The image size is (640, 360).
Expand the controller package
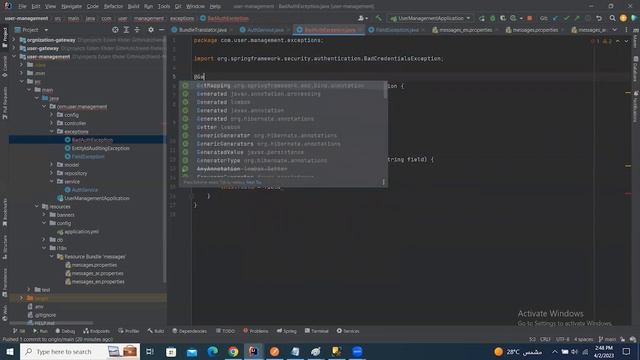52,123
